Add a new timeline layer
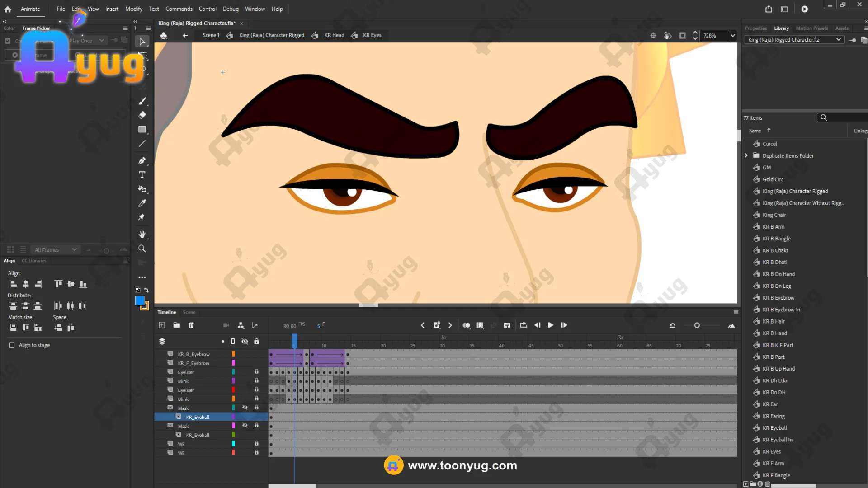The height and width of the screenshot is (488, 868). pos(162,325)
